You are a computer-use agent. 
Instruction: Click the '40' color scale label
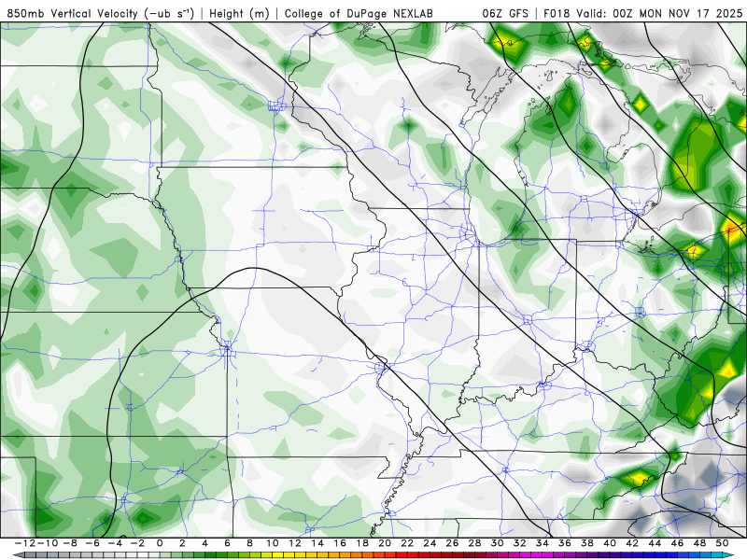click(x=610, y=543)
